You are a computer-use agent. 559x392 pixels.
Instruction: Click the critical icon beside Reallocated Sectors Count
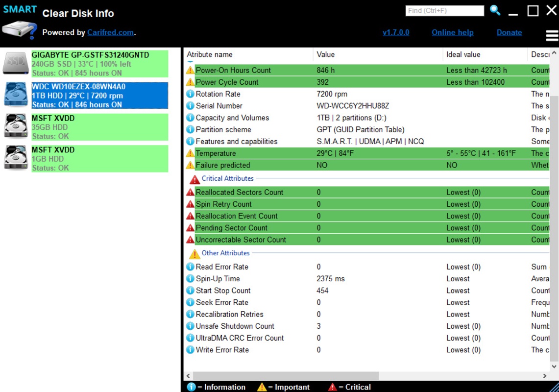point(191,192)
